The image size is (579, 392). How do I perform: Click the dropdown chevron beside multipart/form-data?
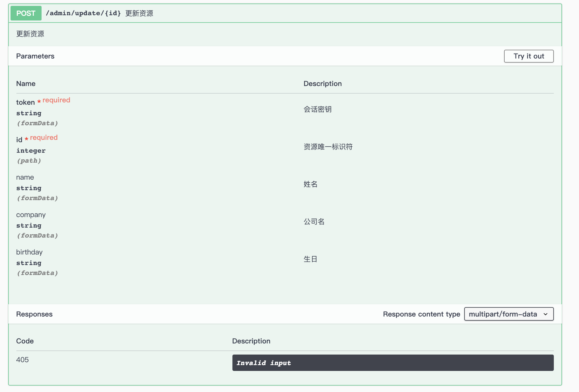(546, 314)
